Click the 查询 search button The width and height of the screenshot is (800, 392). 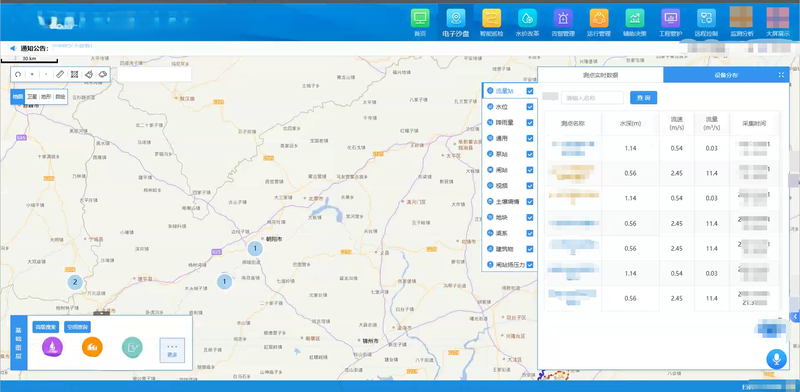coord(643,97)
